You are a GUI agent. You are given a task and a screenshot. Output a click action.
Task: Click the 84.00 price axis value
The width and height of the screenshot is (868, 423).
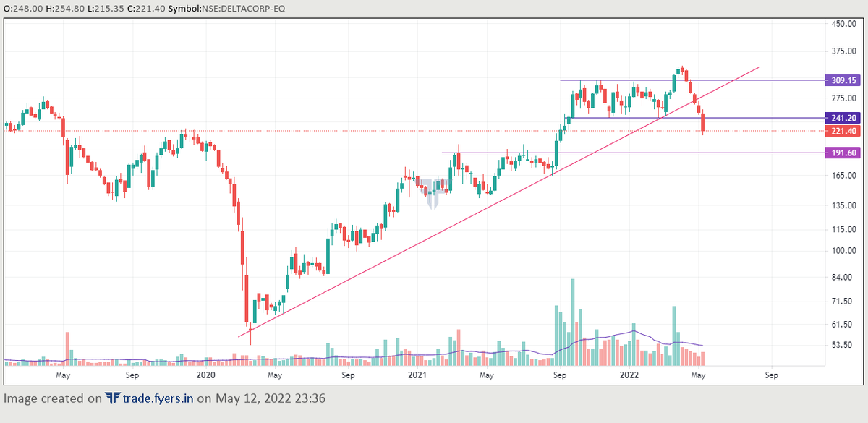[x=842, y=277]
